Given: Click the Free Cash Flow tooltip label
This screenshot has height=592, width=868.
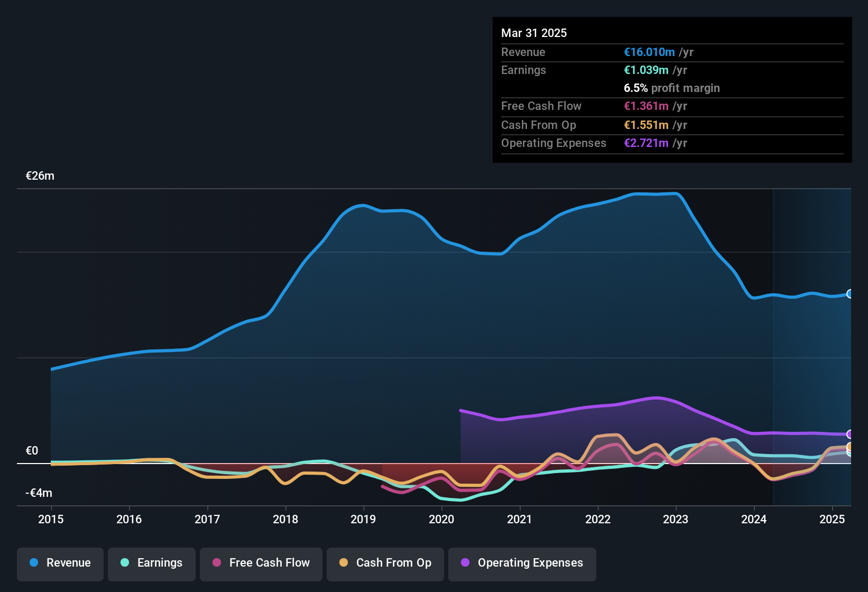Looking at the screenshot, I should pyautogui.click(x=541, y=106).
